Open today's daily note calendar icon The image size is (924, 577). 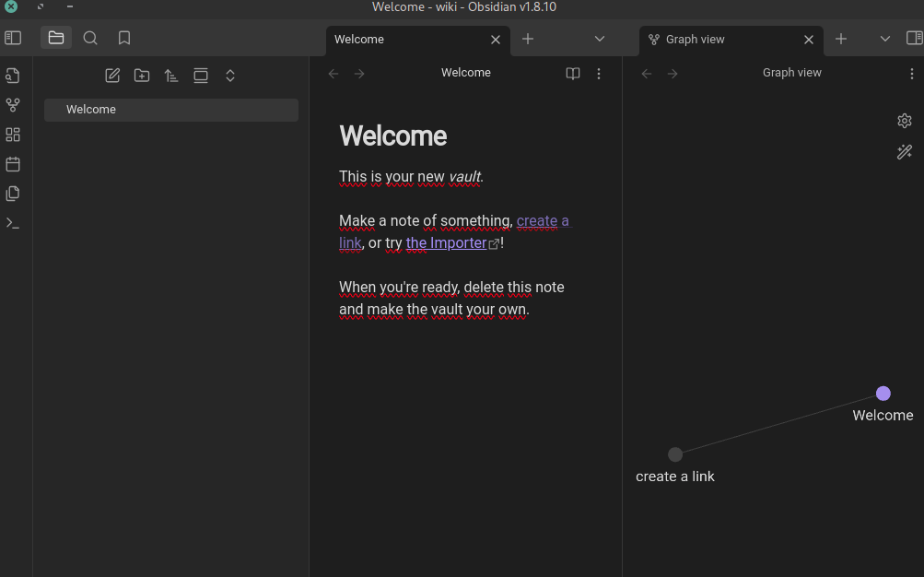click(x=13, y=164)
